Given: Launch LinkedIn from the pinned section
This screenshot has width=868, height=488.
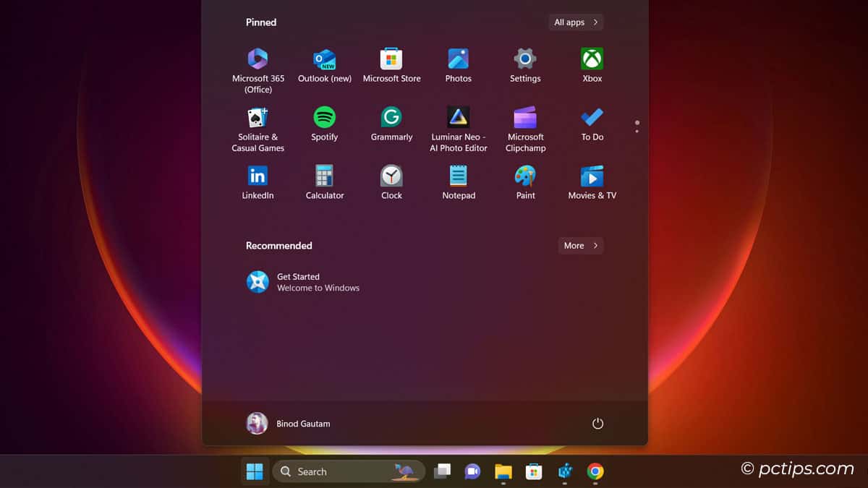Looking at the screenshot, I should tap(258, 177).
